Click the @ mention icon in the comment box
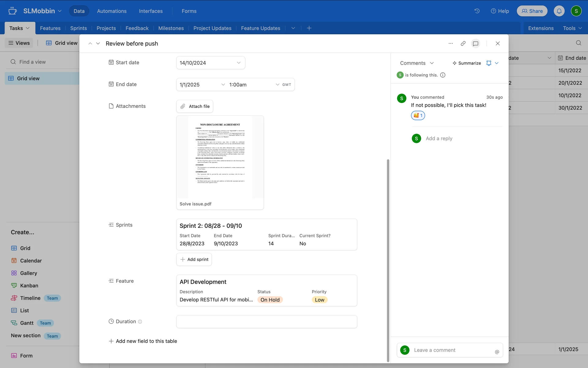 pos(497,352)
